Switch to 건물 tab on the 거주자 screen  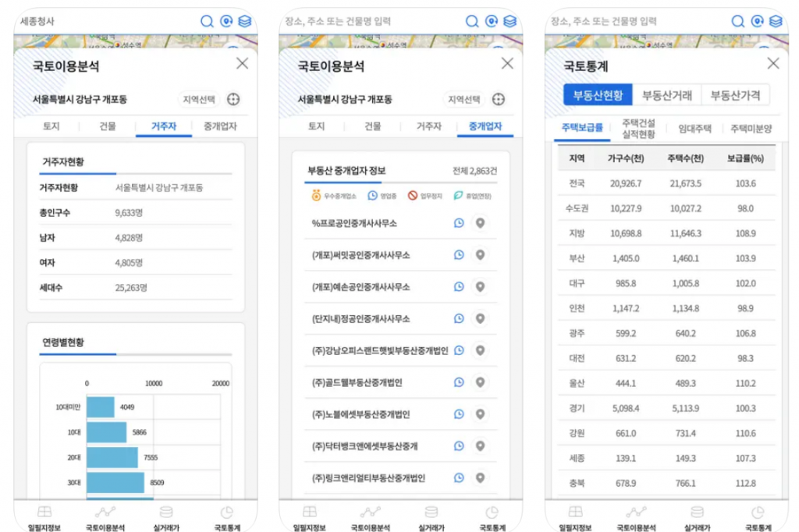[x=108, y=126]
